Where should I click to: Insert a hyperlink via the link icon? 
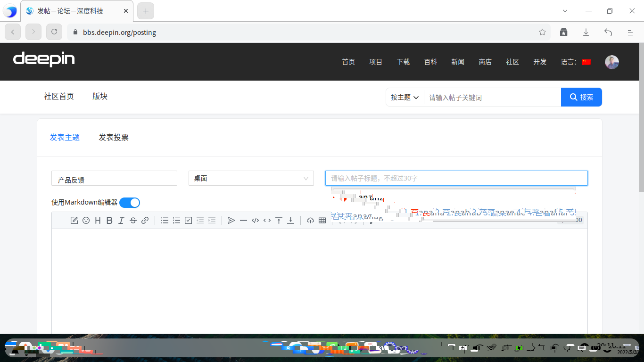pyautogui.click(x=145, y=220)
